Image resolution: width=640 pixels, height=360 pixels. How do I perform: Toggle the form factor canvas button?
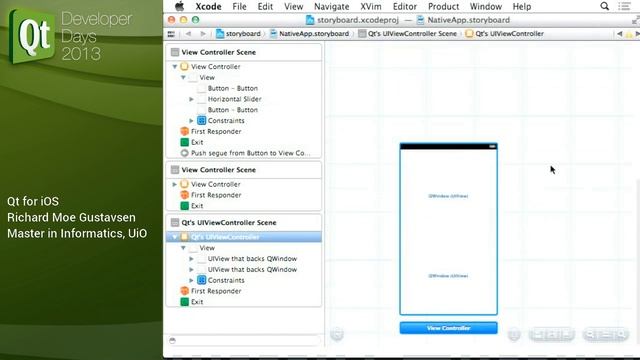click(514, 335)
